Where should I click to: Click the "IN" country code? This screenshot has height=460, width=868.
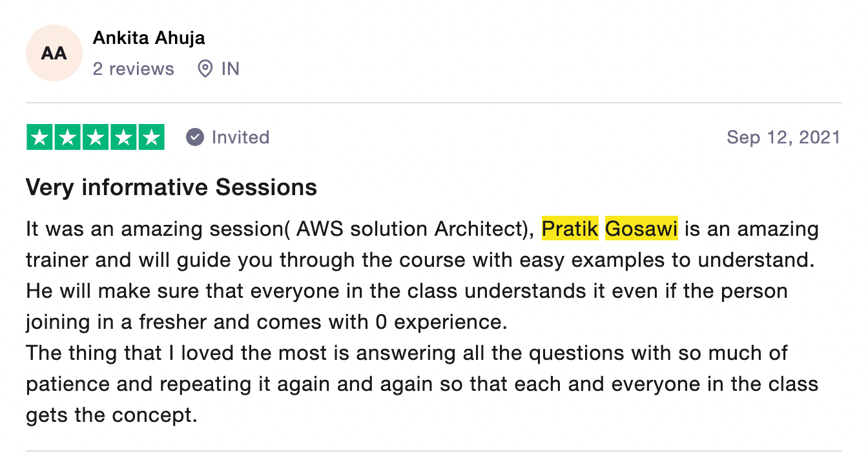point(231,69)
